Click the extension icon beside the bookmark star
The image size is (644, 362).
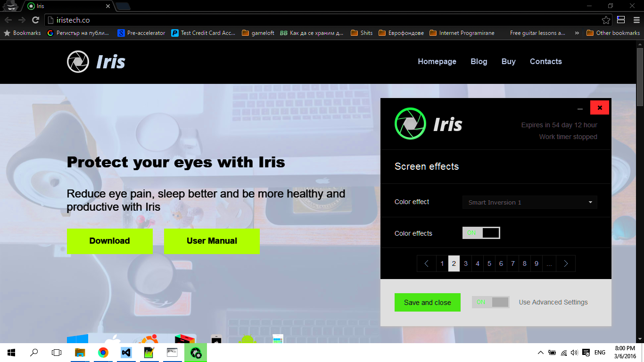coord(621,20)
